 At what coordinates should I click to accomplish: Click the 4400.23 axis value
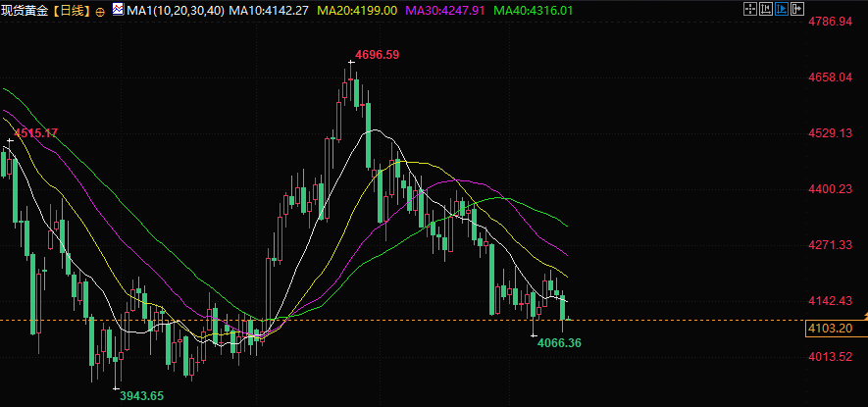[x=830, y=189]
